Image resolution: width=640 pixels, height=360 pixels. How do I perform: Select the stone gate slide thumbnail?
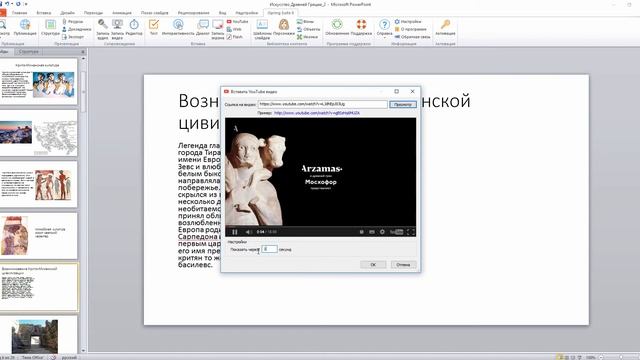[38, 335]
